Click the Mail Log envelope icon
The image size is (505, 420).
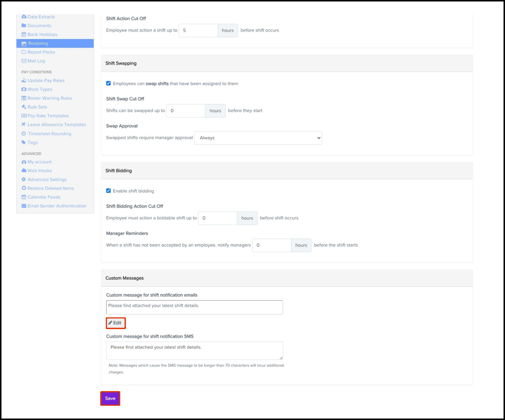[24, 61]
